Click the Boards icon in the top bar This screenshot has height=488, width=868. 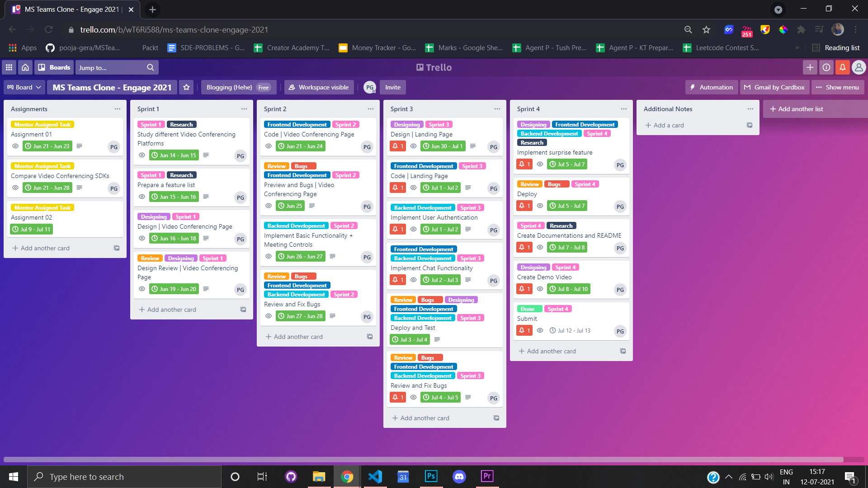click(x=54, y=67)
